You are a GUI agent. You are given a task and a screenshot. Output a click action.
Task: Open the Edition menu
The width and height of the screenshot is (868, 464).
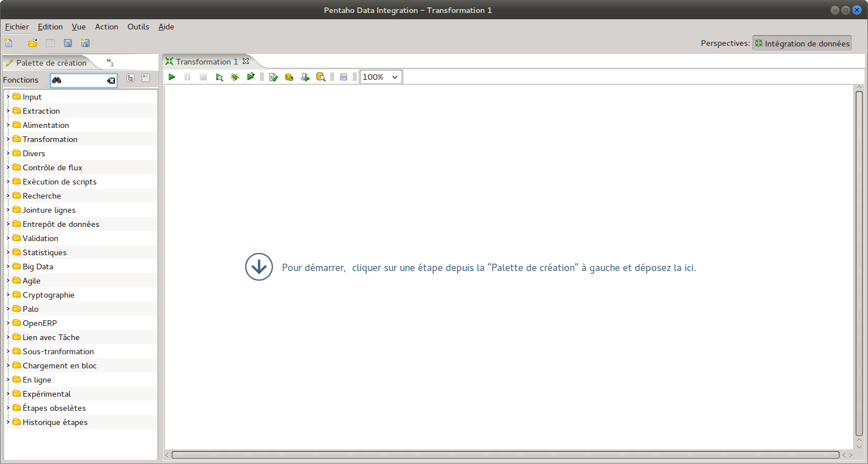tap(50, 27)
